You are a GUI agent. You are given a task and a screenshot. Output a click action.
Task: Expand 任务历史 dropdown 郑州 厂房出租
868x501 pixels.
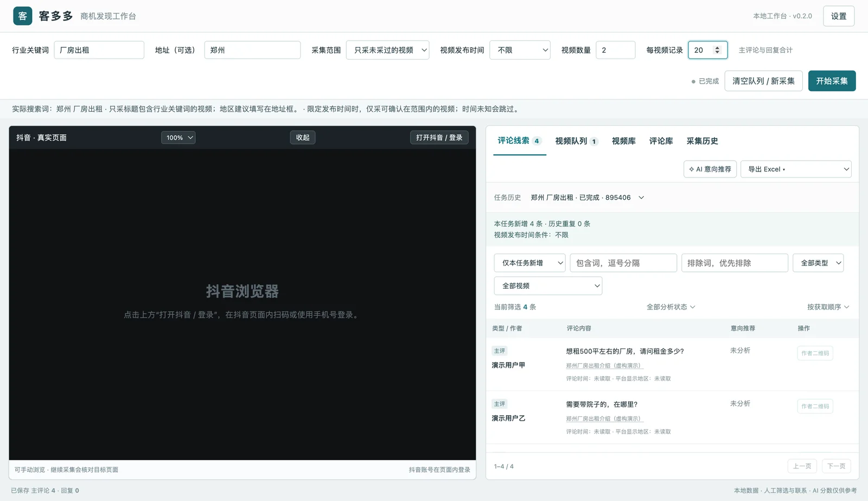tap(588, 198)
